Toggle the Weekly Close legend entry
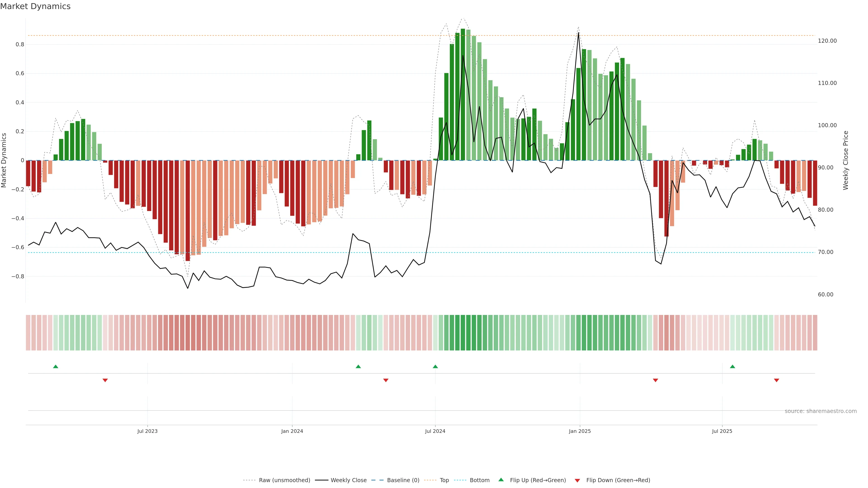868x488 pixels. [348, 480]
